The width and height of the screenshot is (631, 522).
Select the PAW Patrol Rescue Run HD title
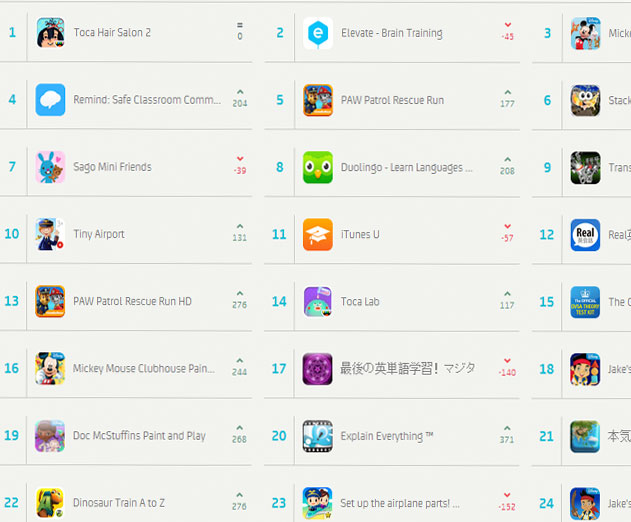[132, 301]
